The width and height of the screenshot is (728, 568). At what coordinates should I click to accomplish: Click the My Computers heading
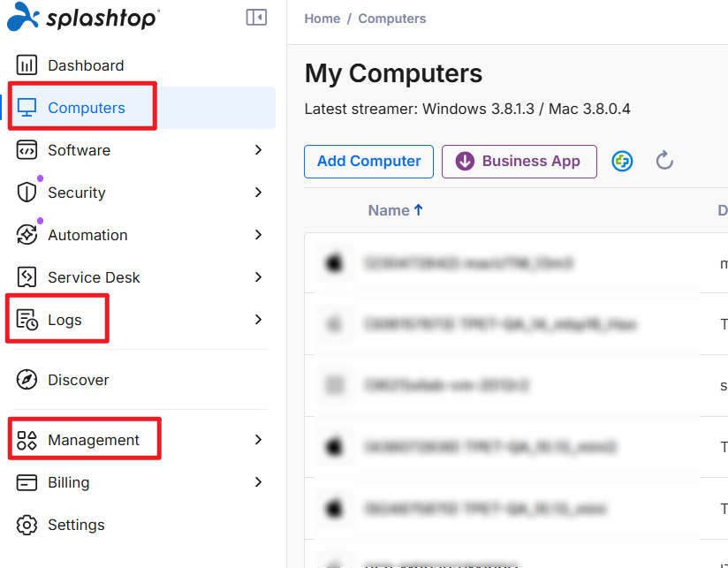[393, 73]
